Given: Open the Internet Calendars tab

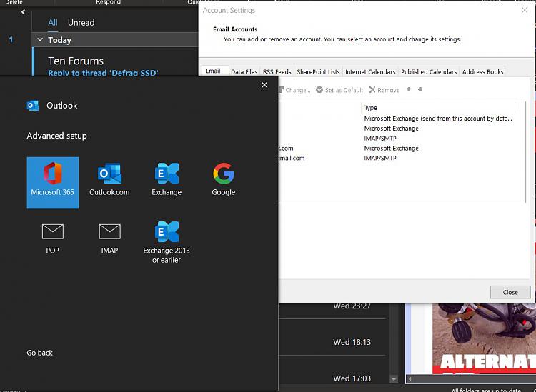Looking at the screenshot, I should [x=370, y=71].
